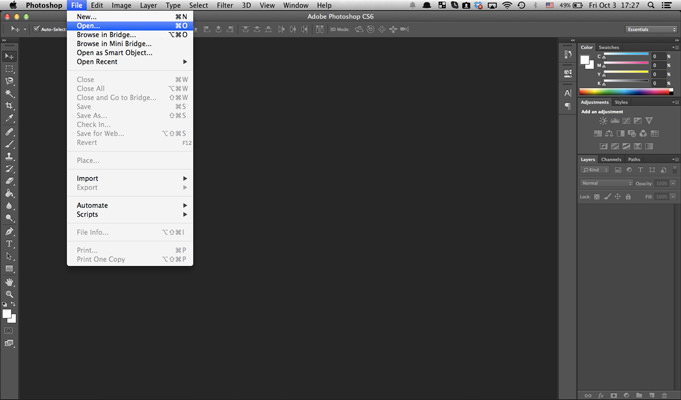
Task: Toggle lock position in Layers panel
Action: (x=618, y=197)
